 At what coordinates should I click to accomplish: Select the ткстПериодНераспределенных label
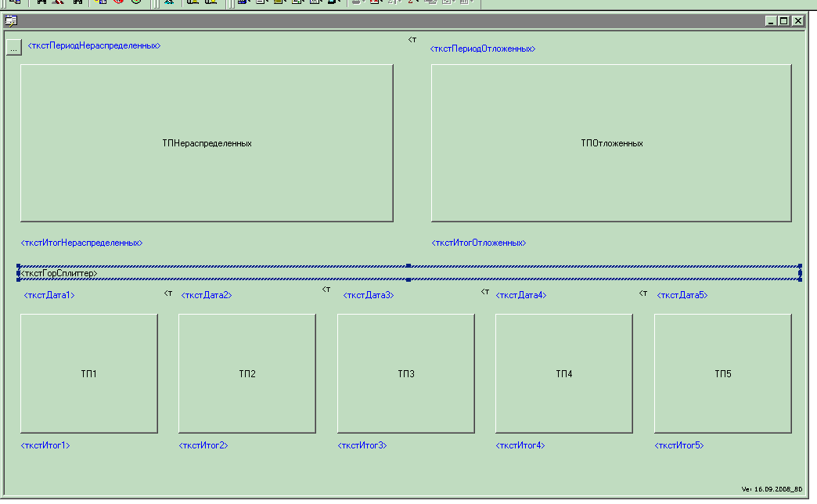click(x=94, y=46)
